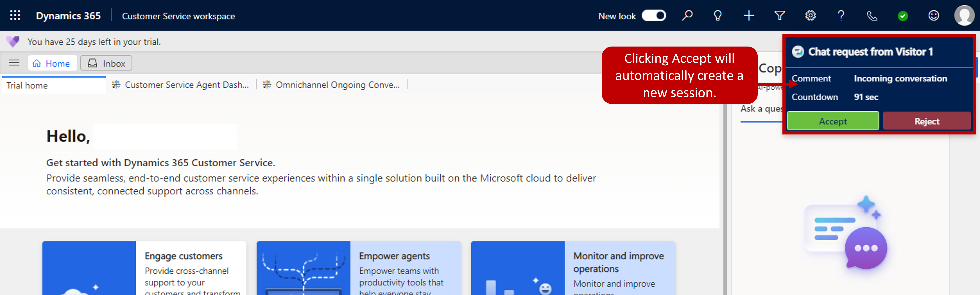Screen dimensions: 980x295
Task: Open the phone dialer icon
Action: pos(872,16)
